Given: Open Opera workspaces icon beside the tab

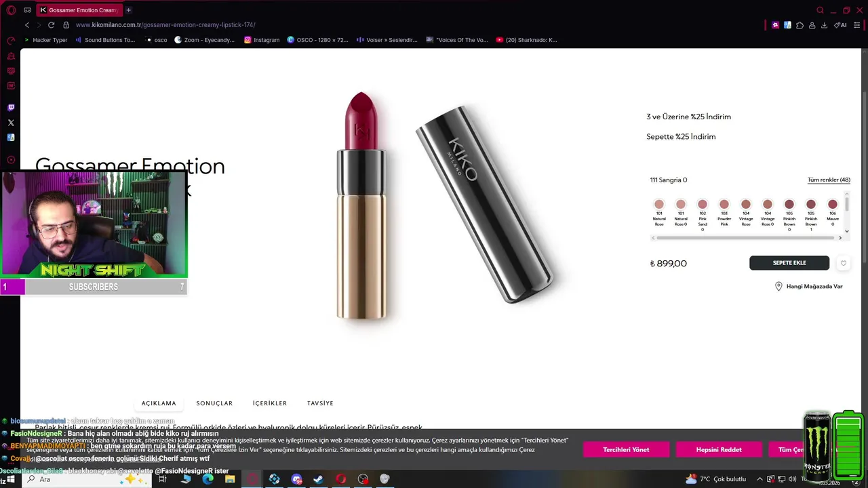Looking at the screenshot, I should tap(28, 10).
